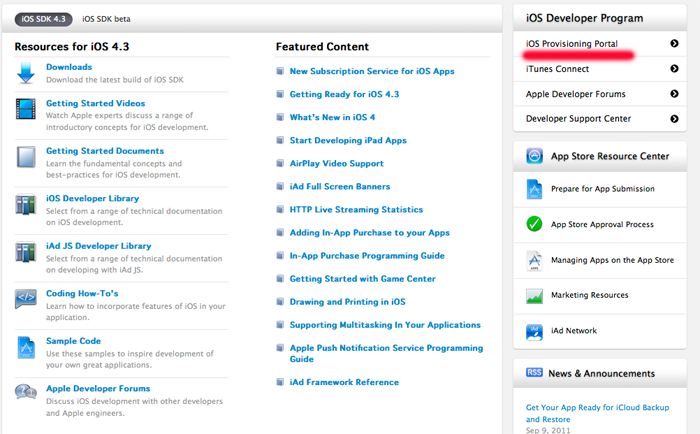Screen dimensions: 700x434
Task: Click the Coding How-To's code bubble icon
Action: [26, 298]
